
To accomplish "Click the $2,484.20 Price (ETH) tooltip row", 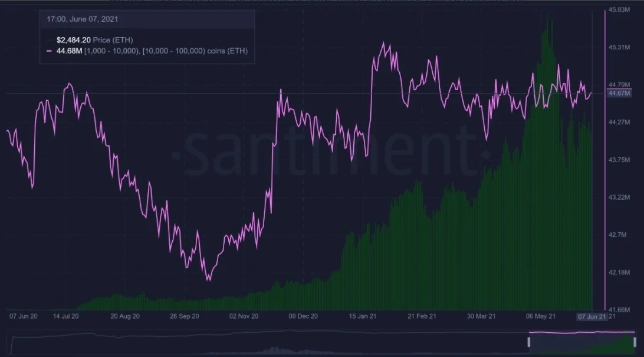I will coord(94,39).
